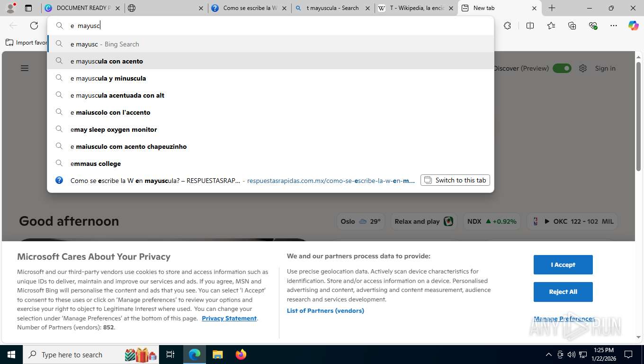This screenshot has width=644, height=364.
Task: Open the NDX +0.92% stock chip
Action: click(x=492, y=221)
